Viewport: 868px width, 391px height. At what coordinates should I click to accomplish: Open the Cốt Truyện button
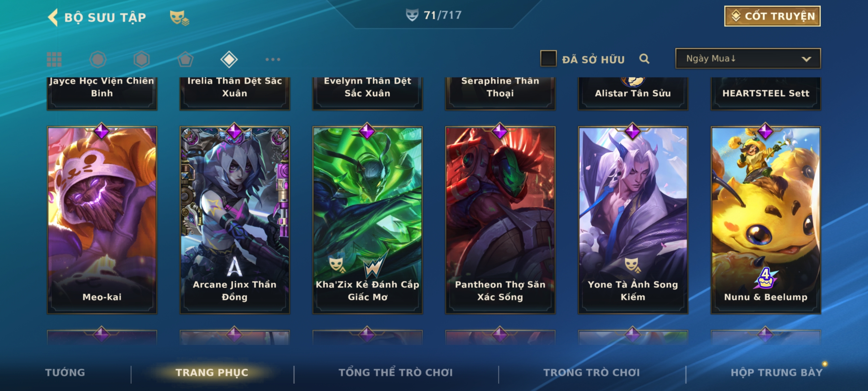[772, 16]
